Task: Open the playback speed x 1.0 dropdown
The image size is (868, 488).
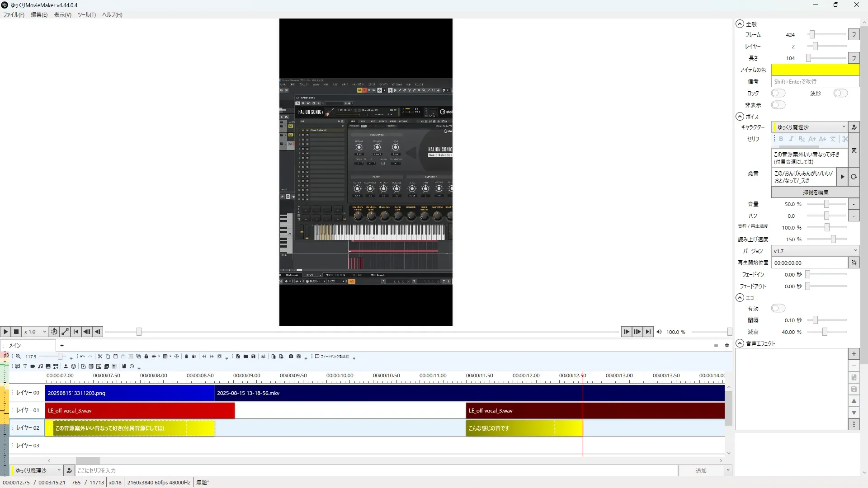Action: (x=35, y=332)
